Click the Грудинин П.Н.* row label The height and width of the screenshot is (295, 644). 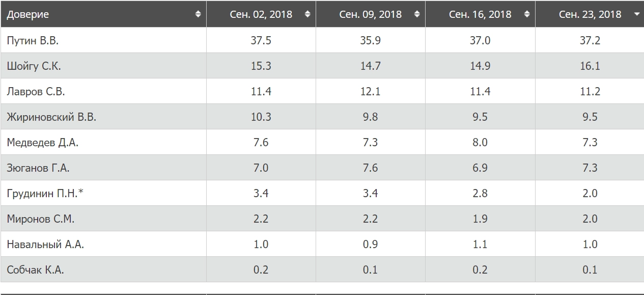45,194
